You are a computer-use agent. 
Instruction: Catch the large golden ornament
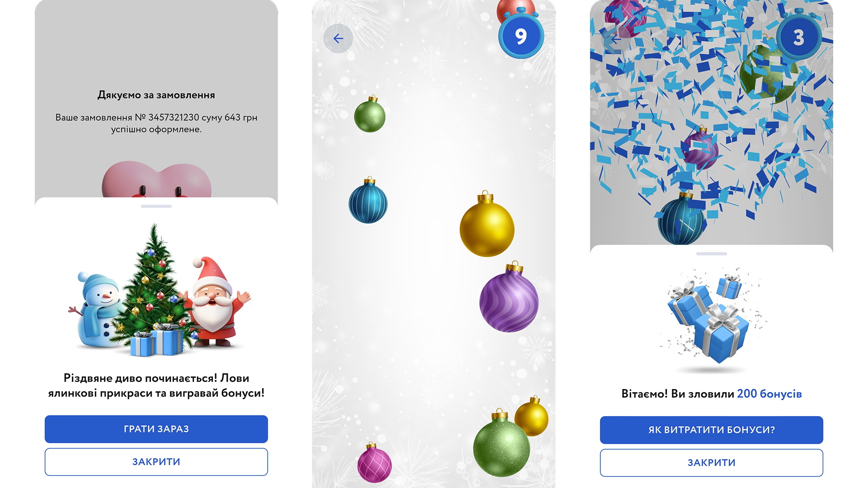click(487, 224)
